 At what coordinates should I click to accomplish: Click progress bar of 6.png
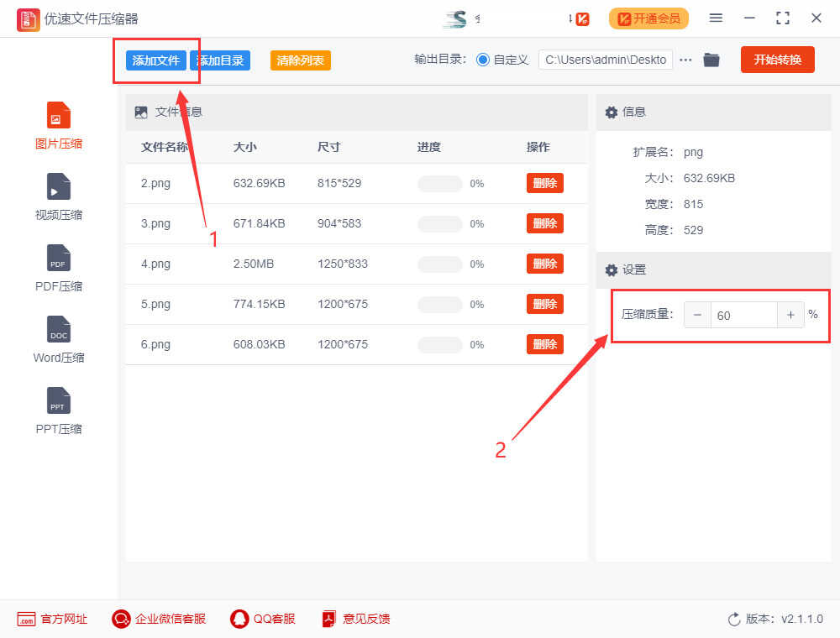(440, 345)
